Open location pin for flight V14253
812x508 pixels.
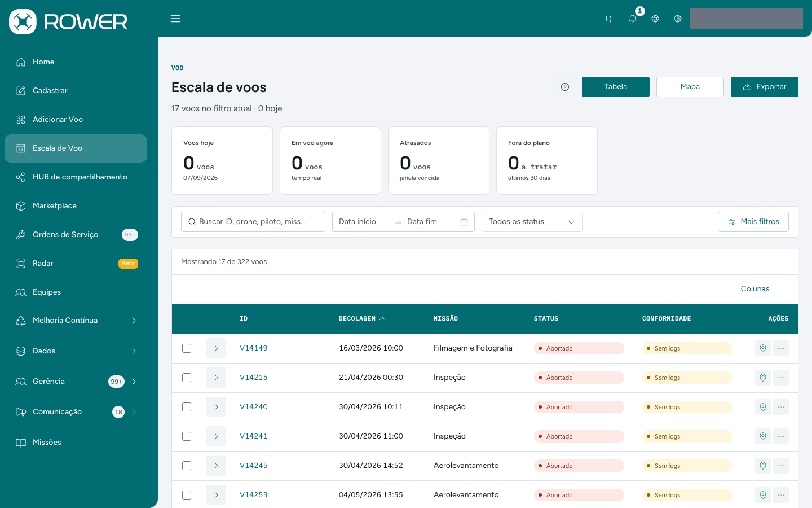pos(763,495)
